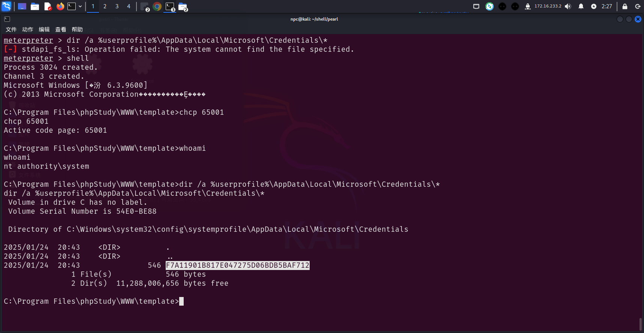Click the 'Directory of C:\Windows\system32' line
Viewport: 644px width, 333px height.
208,229
